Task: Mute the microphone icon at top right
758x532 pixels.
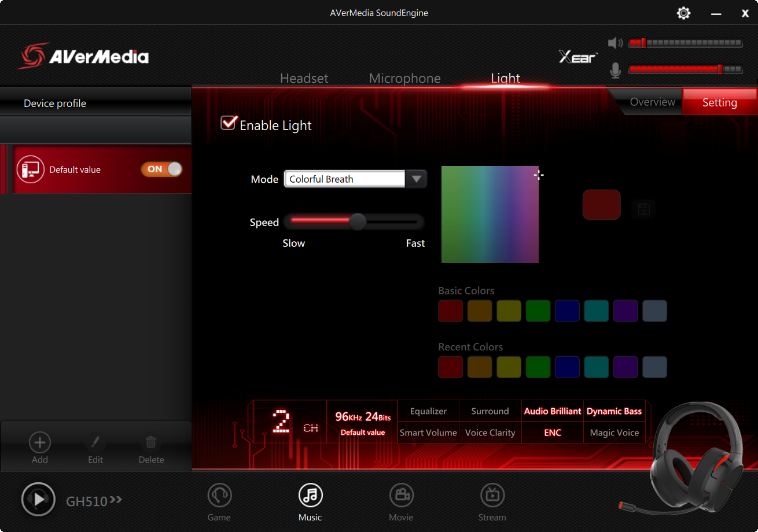Action: (616, 71)
